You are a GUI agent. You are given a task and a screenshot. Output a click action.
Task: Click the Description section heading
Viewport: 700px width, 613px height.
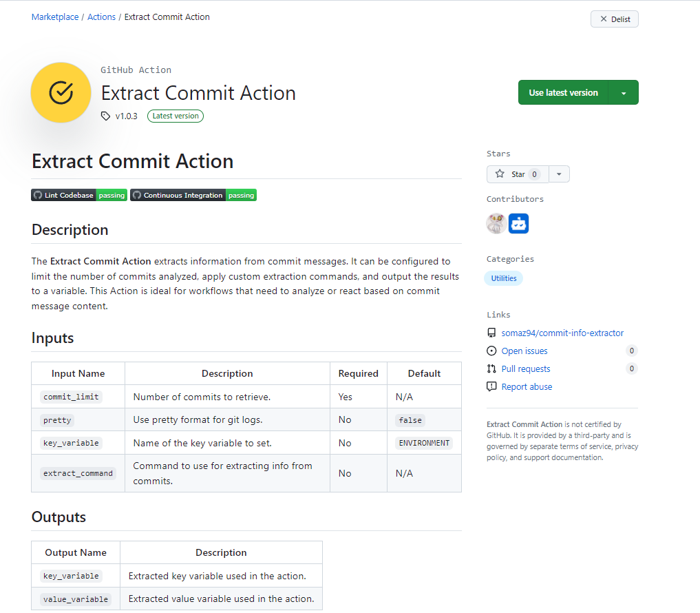click(70, 229)
